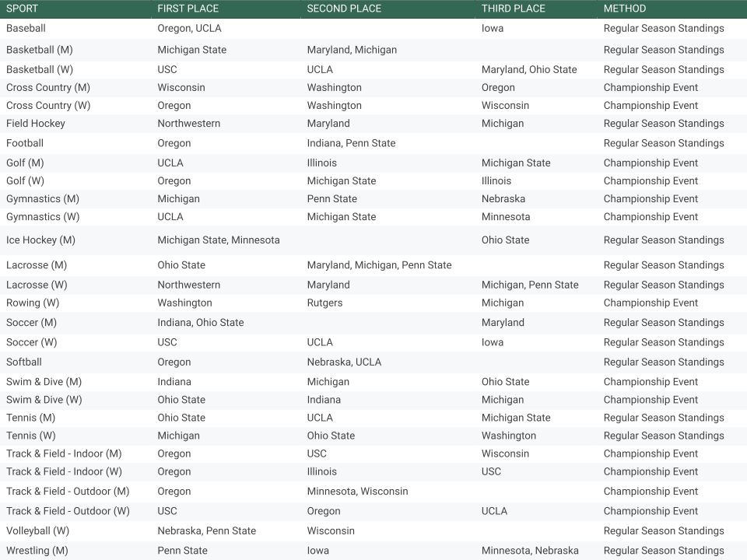Click Washington in the Tennis (W) row
The height and width of the screenshot is (560, 747).
pos(509,436)
